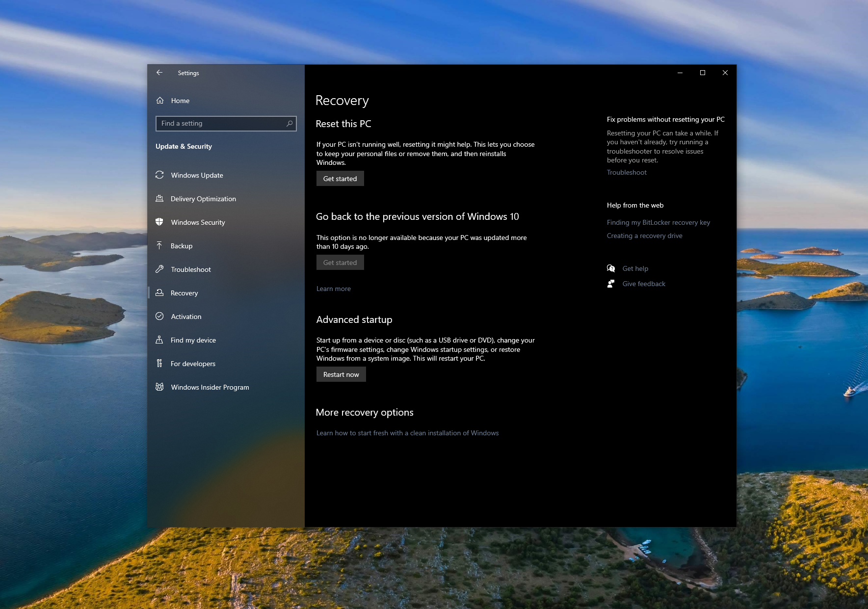The image size is (868, 609).
Task: Click the Troubleshoot wrench icon
Action: [159, 269]
